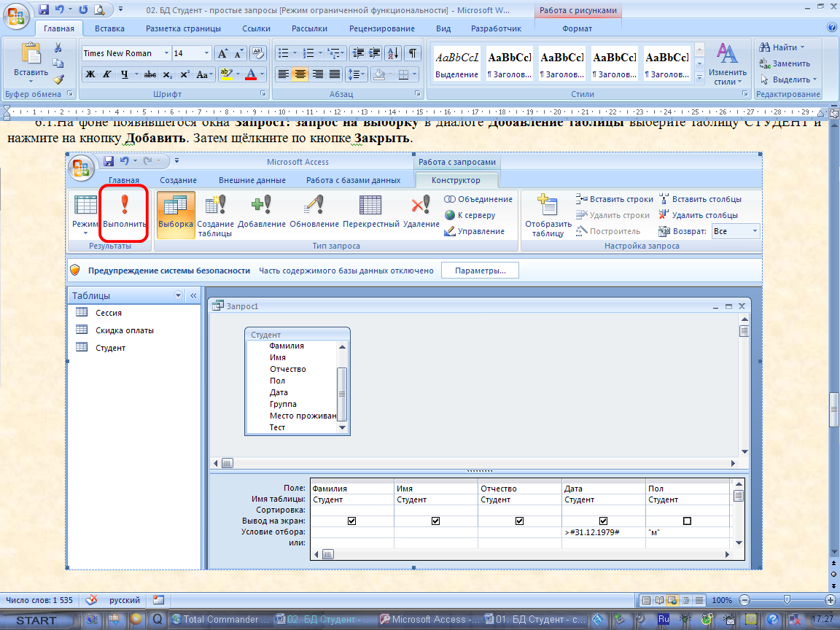Click русский language in status bar
Viewport: 840px width, 630px height.
124,600
